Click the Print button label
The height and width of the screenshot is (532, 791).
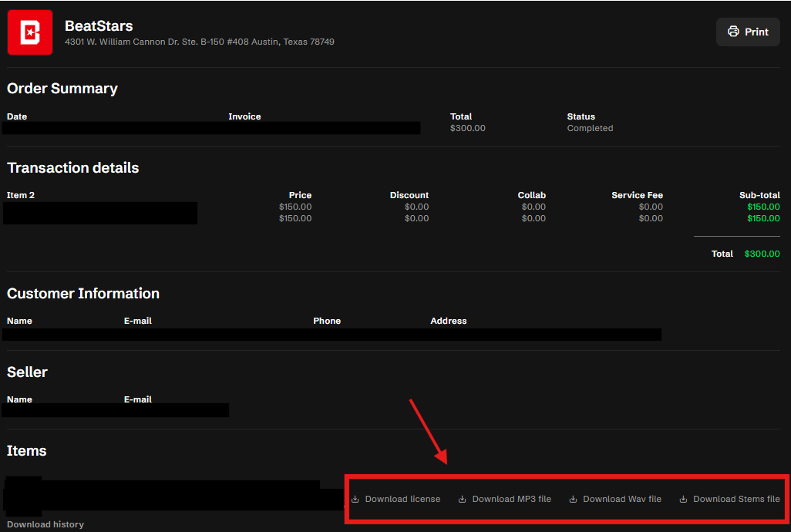(x=756, y=32)
